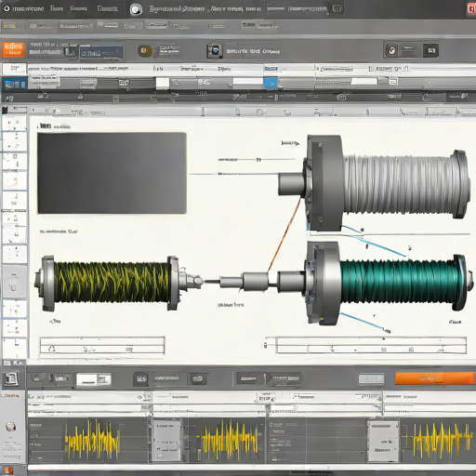Click the orange button in lower toolbar

pos(435,378)
